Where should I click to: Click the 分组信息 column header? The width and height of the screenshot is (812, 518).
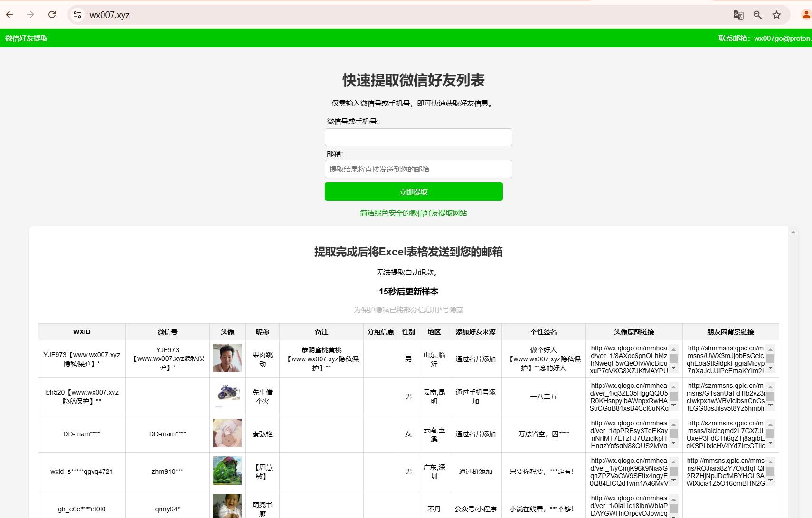click(x=381, y=332)
